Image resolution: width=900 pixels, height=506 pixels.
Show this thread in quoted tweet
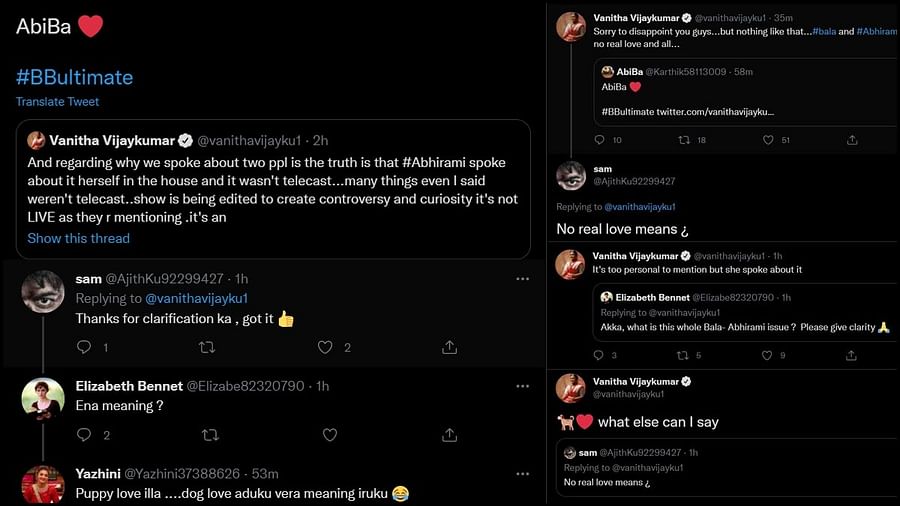pyautogui.click(x=78, y=238)
